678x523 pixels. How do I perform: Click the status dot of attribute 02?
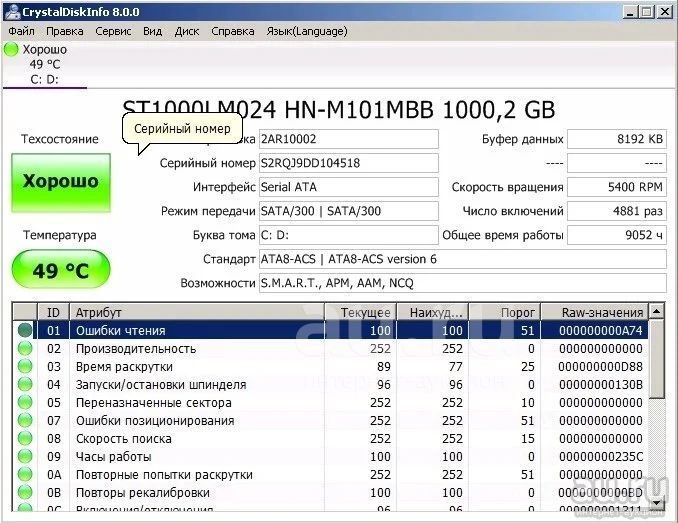[25, 348]
